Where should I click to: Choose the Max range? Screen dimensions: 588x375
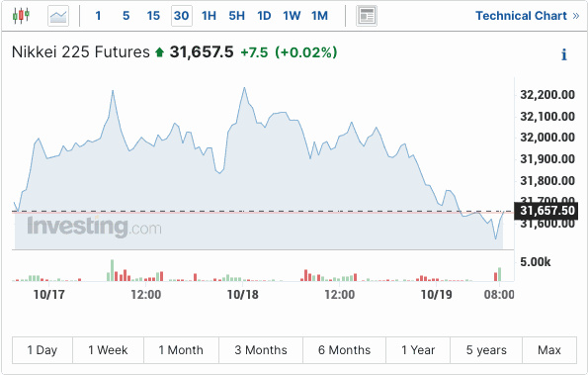point(549,350)
